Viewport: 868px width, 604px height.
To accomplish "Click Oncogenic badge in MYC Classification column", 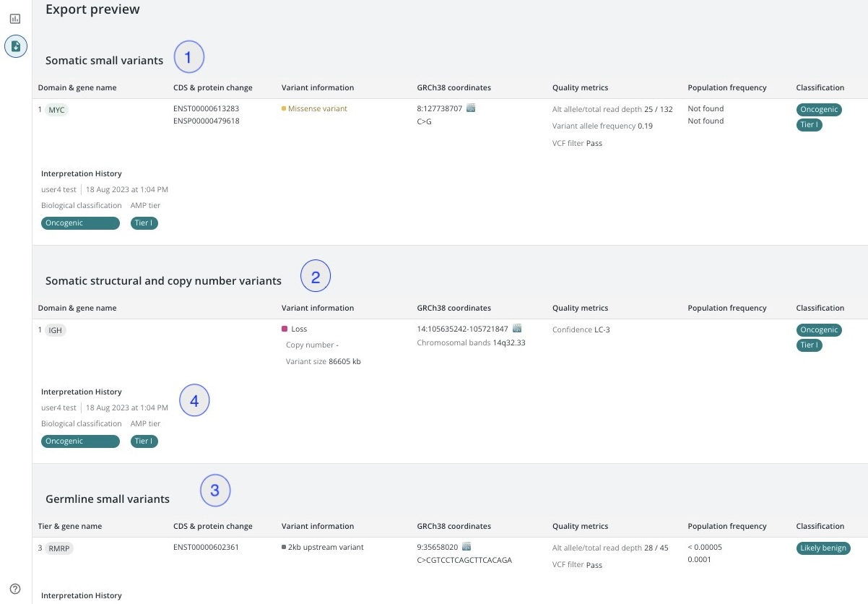I will 819,110.
